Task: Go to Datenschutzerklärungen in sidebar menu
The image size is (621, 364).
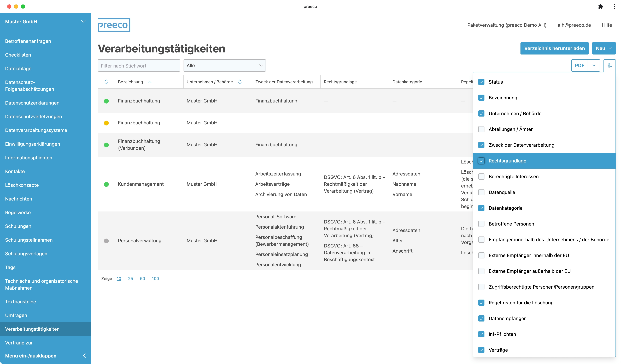Action: coord(32,103)
